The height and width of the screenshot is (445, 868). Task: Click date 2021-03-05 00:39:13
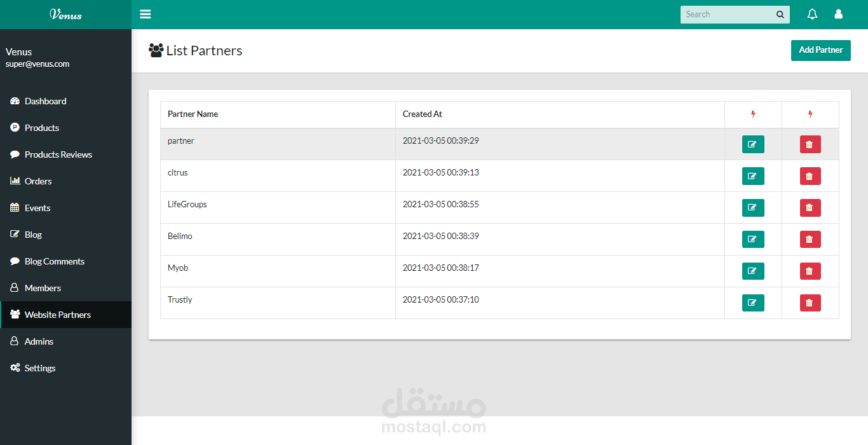coord(441,172)
